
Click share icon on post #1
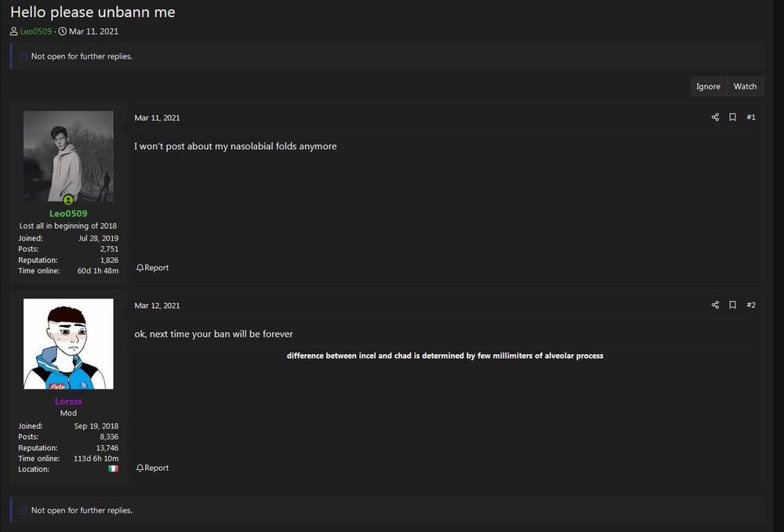[715, 117]
